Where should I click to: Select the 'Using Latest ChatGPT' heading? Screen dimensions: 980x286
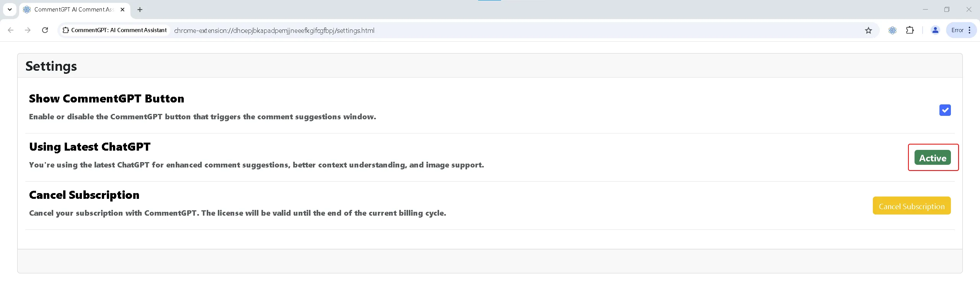point(90,147)
